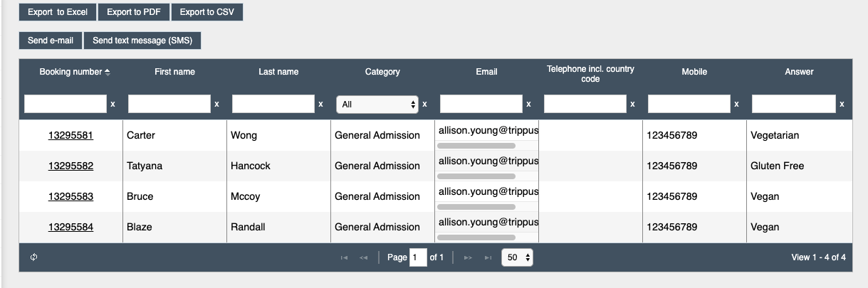Image resolution: width=868 pixels, height=288 pixels.
Task: Click the page number input box
Action: 418,257
